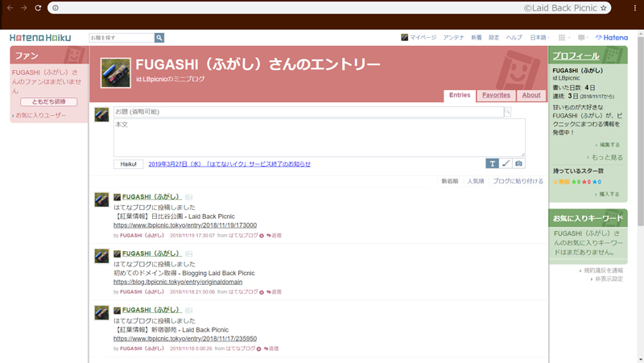Open 設定 in the top navigation
This screenshot has width=644, height=363.
coord(493,37)
